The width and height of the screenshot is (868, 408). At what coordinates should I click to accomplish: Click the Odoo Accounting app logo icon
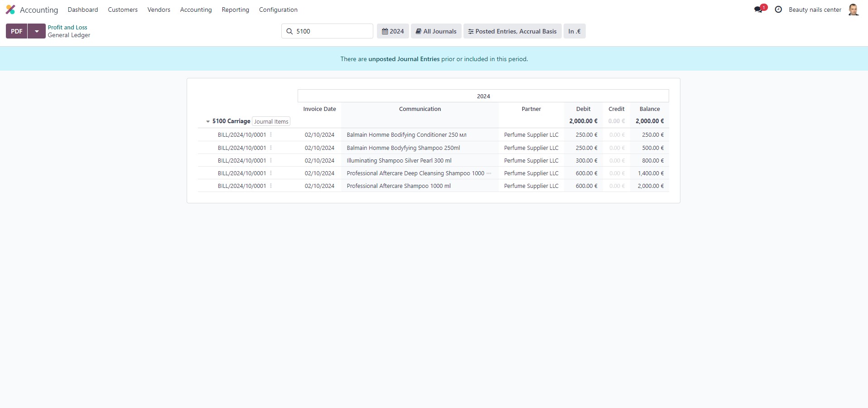pos(10,10)
